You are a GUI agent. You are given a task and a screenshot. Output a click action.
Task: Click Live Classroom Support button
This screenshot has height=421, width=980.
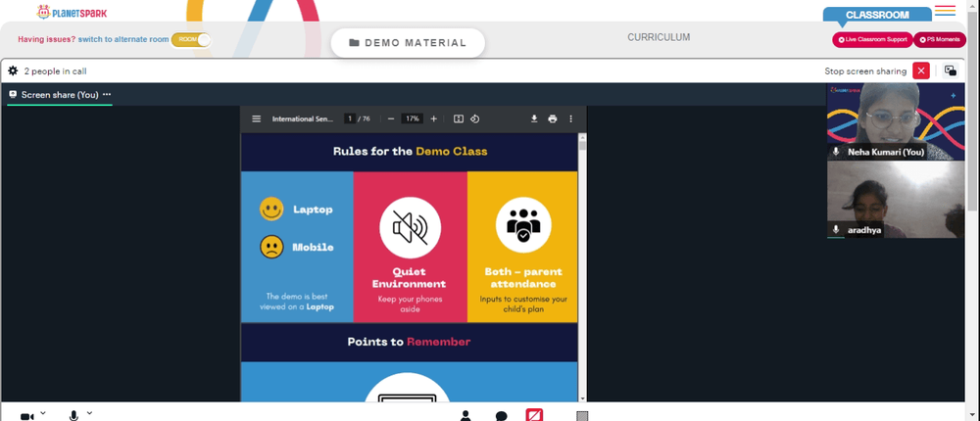[x=872, y=39]
